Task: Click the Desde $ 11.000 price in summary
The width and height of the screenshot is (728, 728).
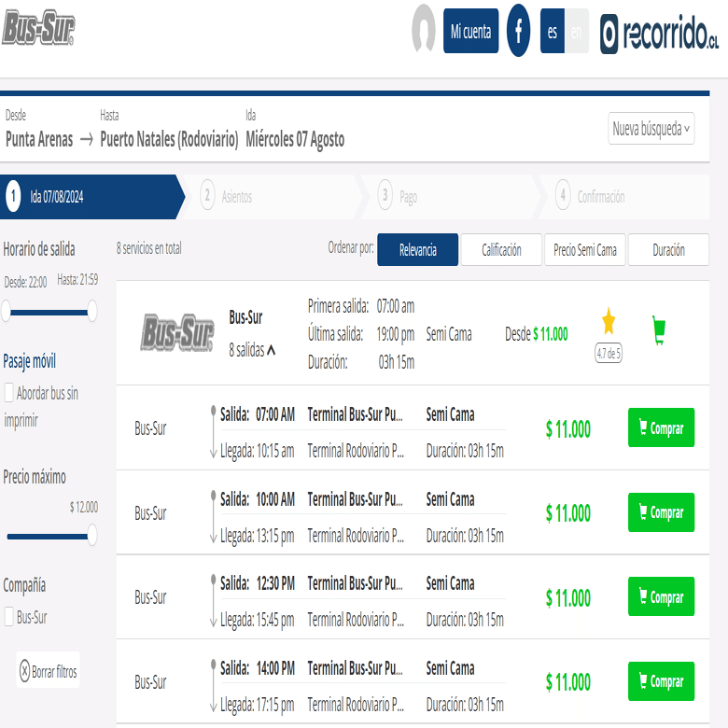Action: [537, 334]
